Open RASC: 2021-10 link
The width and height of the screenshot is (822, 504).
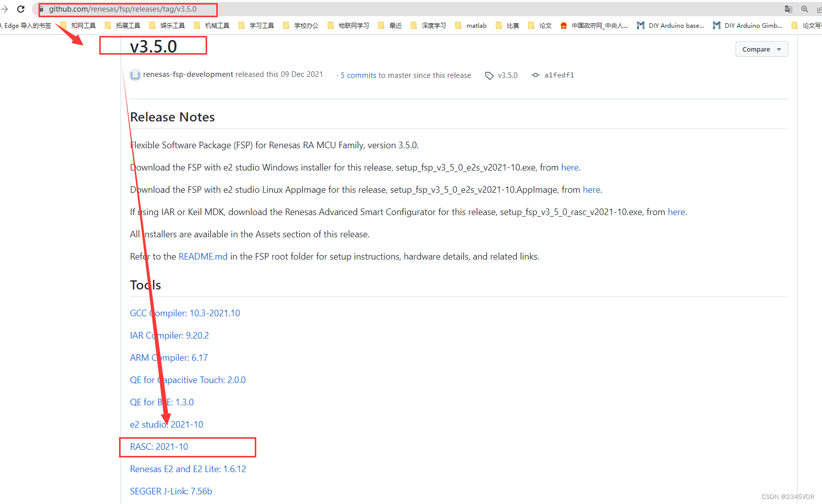[x=159, y=447]
